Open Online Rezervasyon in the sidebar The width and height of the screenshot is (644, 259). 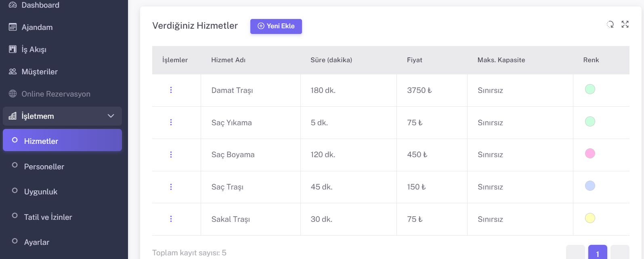click(56, 94)
